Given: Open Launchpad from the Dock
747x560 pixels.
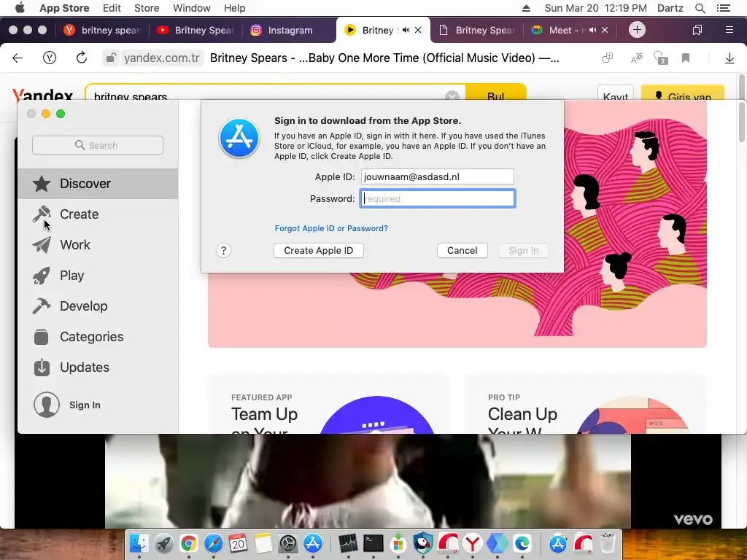Looking at the screenshot, I should pyautogui.click(x=164, y=543).
